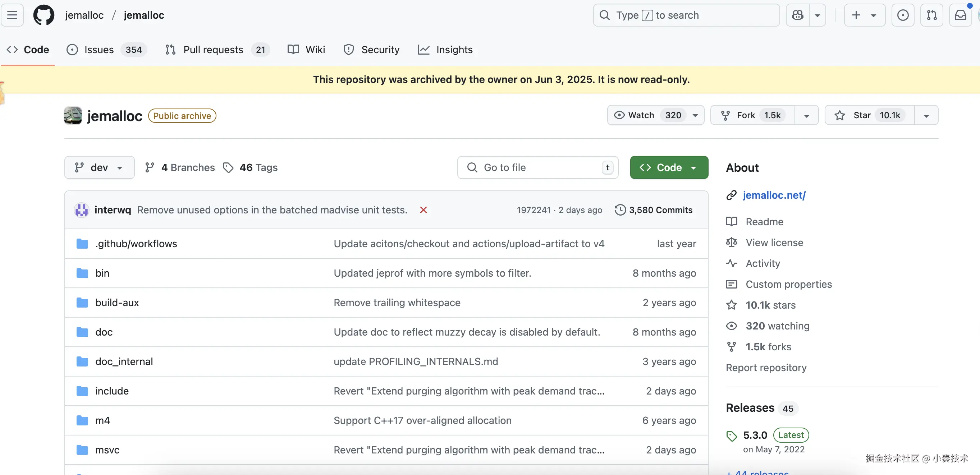The image size is (980, 475).
Task: Open Pull requests icon in top header
Action: pyautogui.click(x=932, y=15)
